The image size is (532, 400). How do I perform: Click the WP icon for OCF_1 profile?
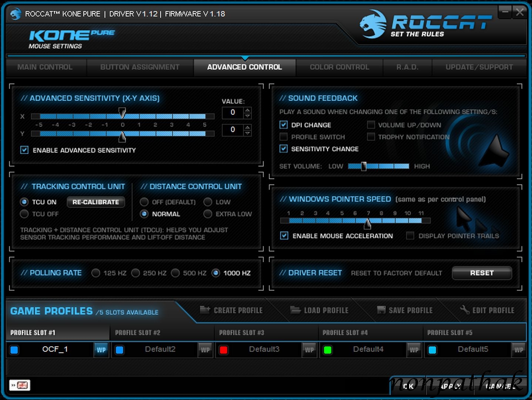101,350
